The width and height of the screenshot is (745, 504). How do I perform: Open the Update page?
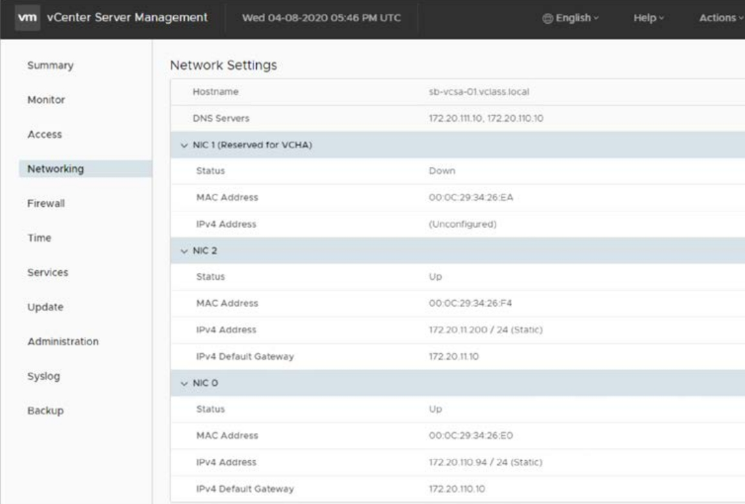point(45,307)
